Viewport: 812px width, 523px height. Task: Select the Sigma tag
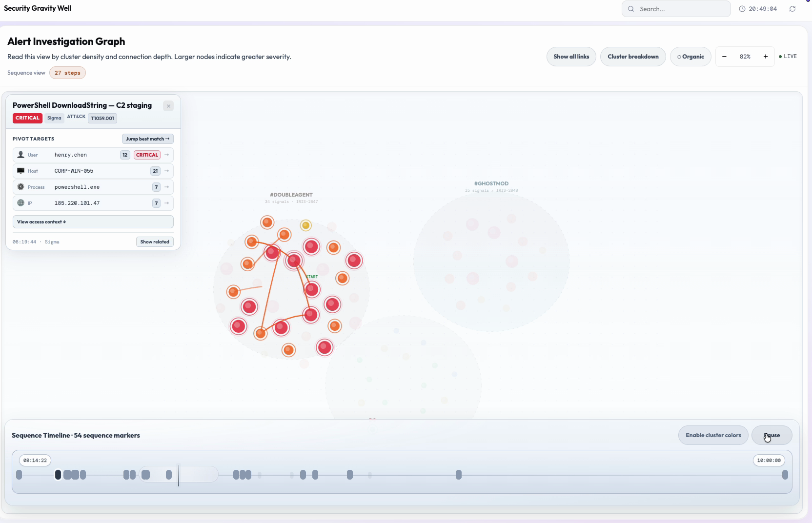point(54,118)
